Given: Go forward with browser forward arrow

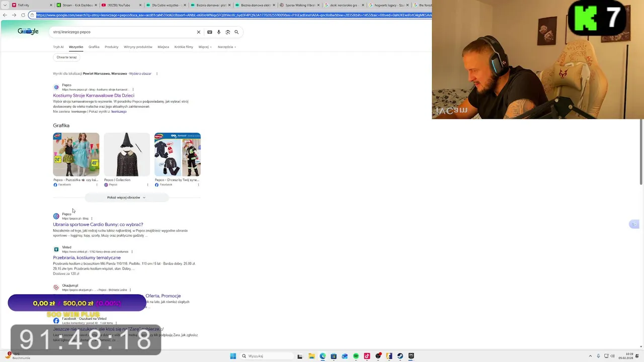Looking at the screenshot, I should click(x=14, y=15).
